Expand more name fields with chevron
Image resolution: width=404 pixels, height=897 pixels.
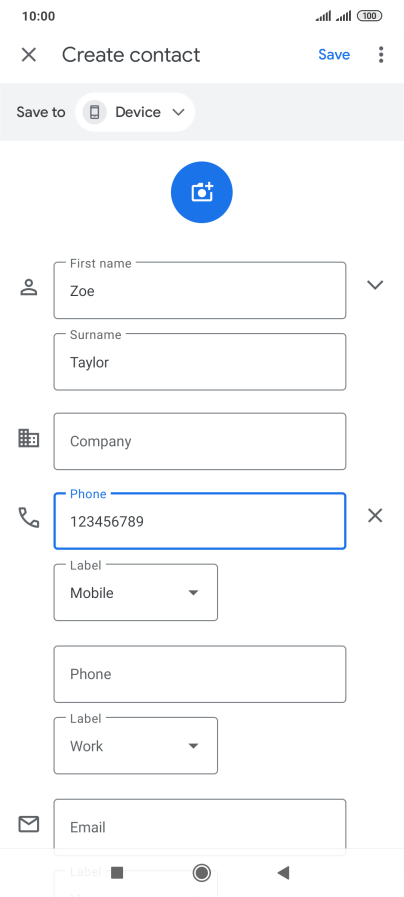click(375, 285)
